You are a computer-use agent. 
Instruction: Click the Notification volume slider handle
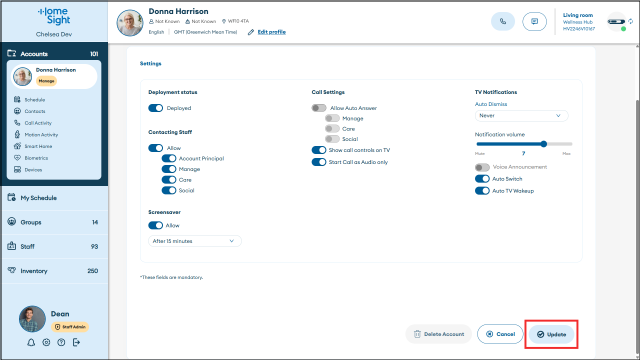pos(544,144)
